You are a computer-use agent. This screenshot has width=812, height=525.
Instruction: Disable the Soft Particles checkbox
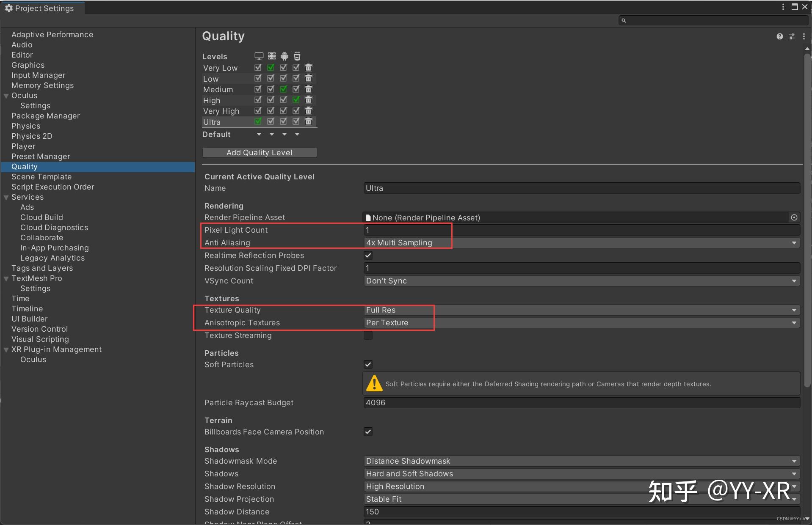tap(367, 364)
